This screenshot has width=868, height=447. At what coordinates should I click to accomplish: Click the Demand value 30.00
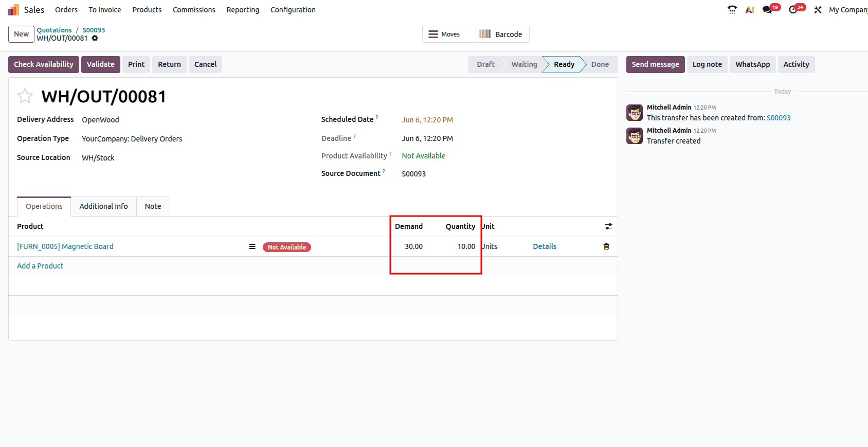coord(413,246)
